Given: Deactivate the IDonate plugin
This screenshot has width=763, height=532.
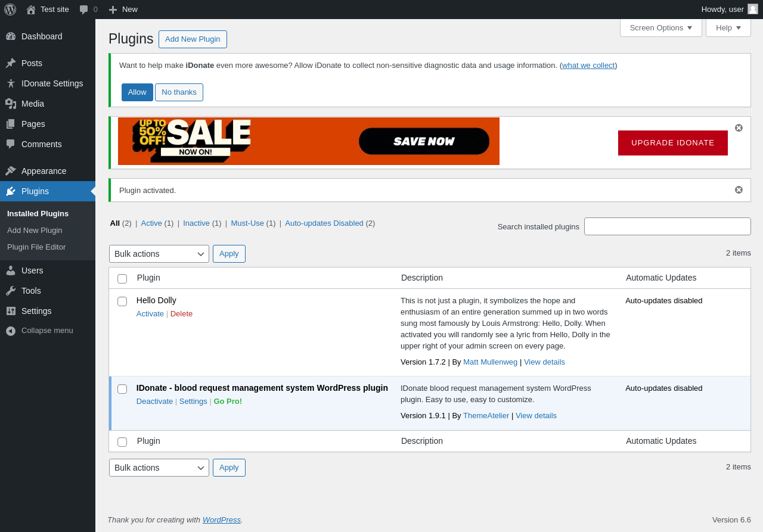Looking at the screenshot, I should click(x=154, y=402).
